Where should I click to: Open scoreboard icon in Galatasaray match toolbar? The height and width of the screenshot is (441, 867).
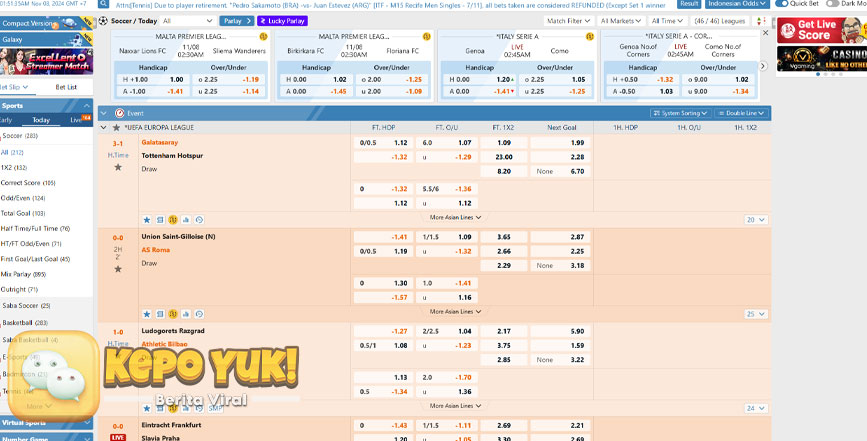(160, 220)
